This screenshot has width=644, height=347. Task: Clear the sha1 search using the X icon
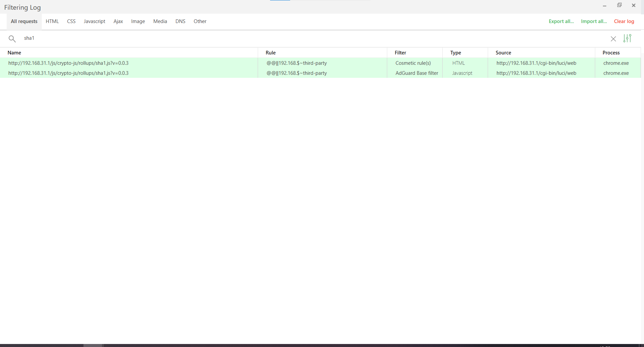tap(613, 39)
